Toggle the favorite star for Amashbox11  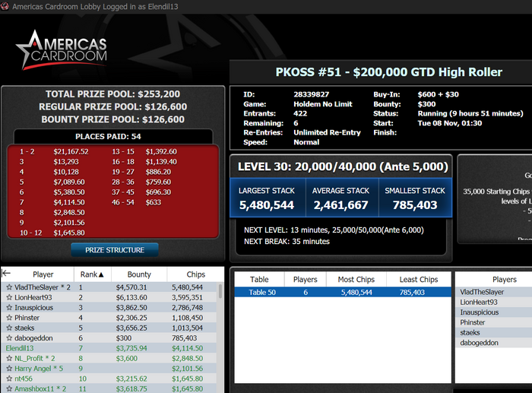point(9,389)
